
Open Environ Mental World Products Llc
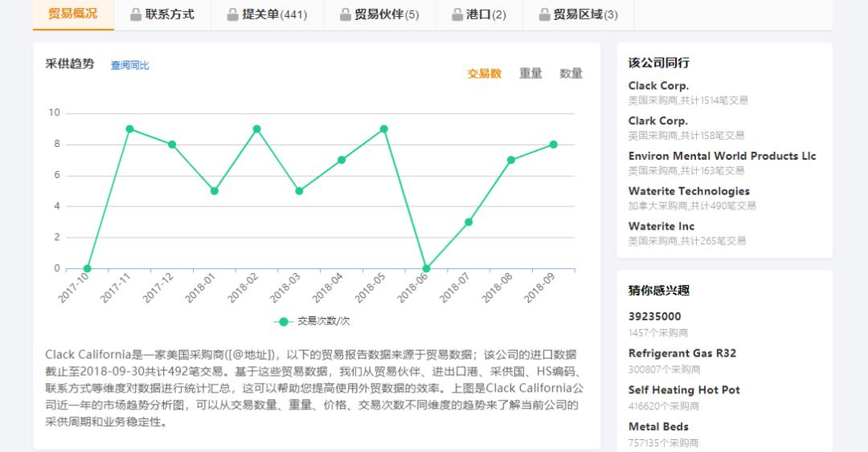(722, 156)
